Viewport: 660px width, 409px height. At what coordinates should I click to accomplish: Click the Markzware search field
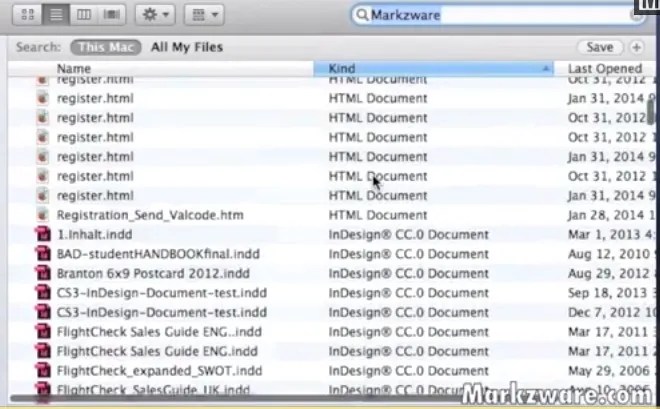coord(497,15)
